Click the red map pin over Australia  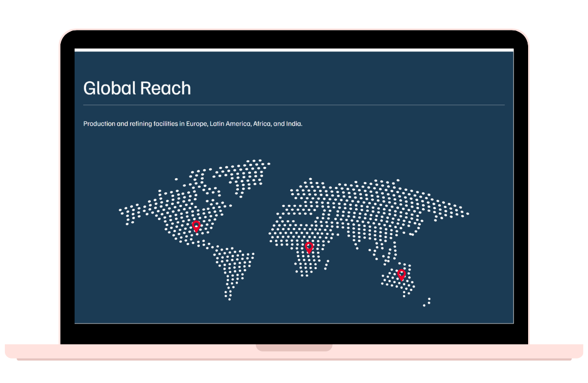[401, 275]
